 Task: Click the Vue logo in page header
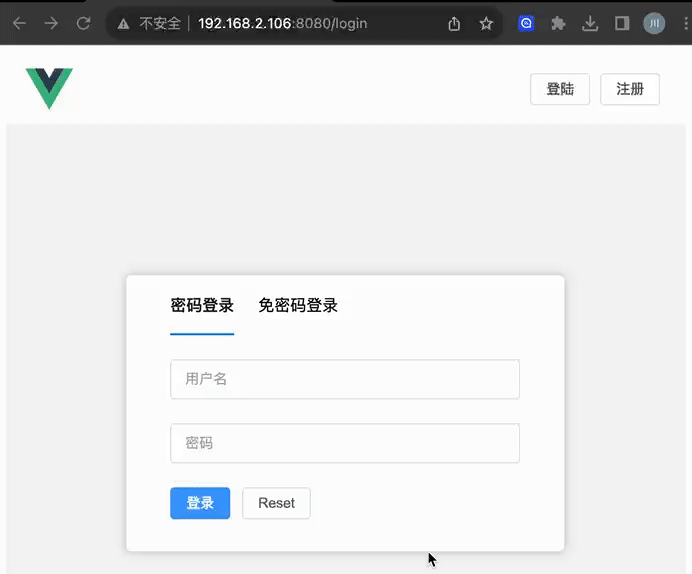tap(49, 88)
